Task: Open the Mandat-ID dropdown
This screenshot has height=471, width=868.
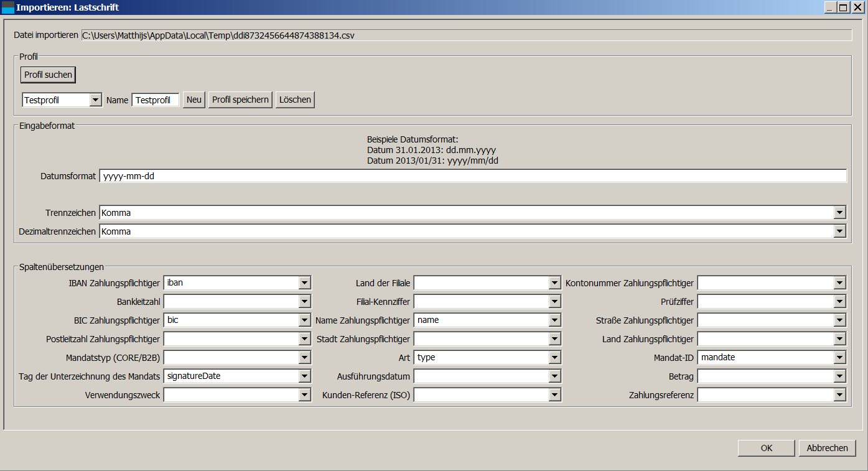Action: (772, 358)
